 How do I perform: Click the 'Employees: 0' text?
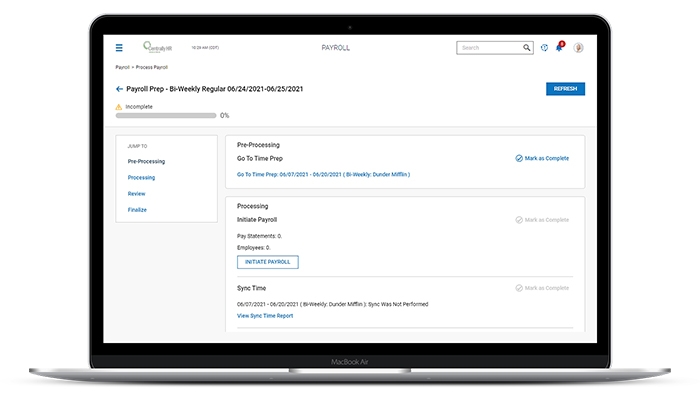click(x=254, y=247)
